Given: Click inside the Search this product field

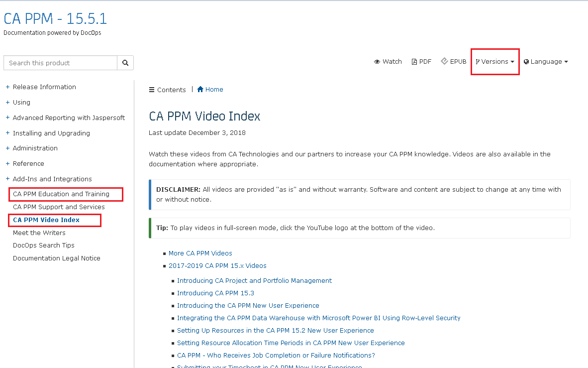Looking at the screenshot, I should click(60, 63).
